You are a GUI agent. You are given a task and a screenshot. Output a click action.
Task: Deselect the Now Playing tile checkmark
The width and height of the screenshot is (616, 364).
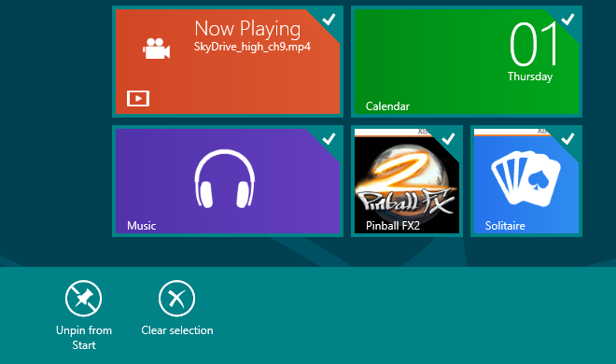click(329, 19)
